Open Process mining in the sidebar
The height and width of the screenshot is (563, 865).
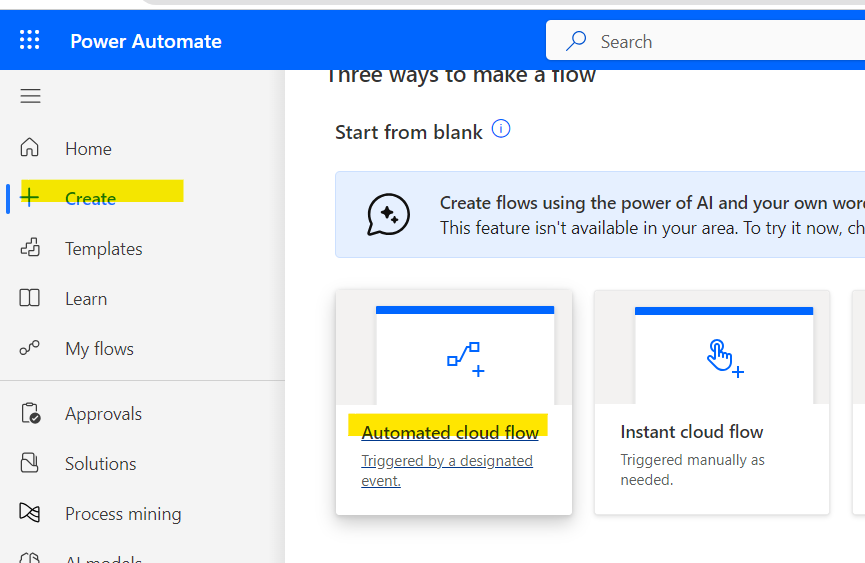click(123, 514)
